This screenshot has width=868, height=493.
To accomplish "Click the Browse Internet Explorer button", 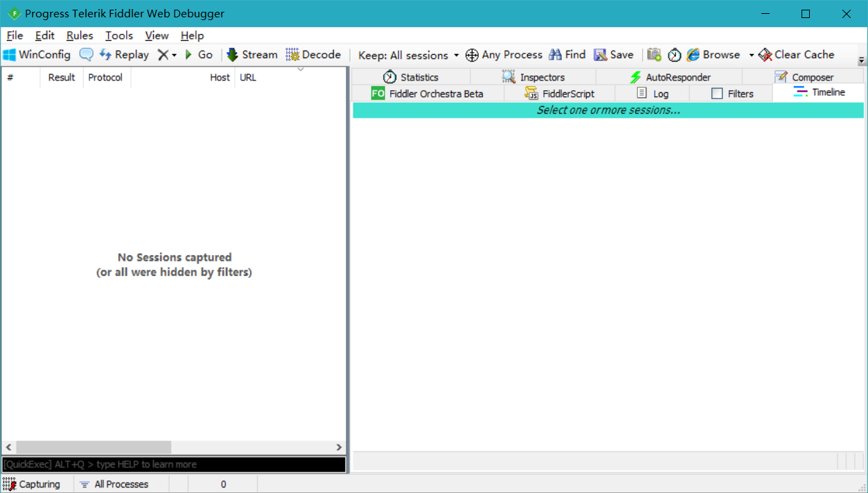I will point(714,55).
